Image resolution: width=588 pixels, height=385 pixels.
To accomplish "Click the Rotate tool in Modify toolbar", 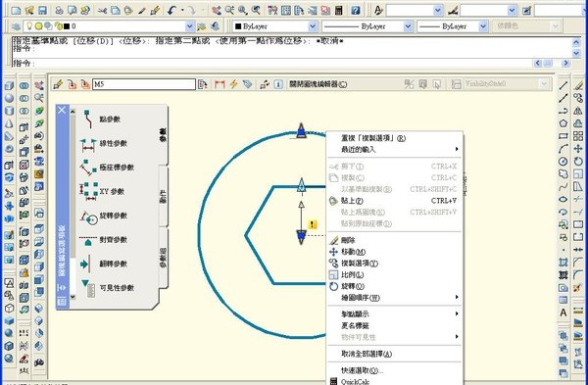I will [578, 162].
